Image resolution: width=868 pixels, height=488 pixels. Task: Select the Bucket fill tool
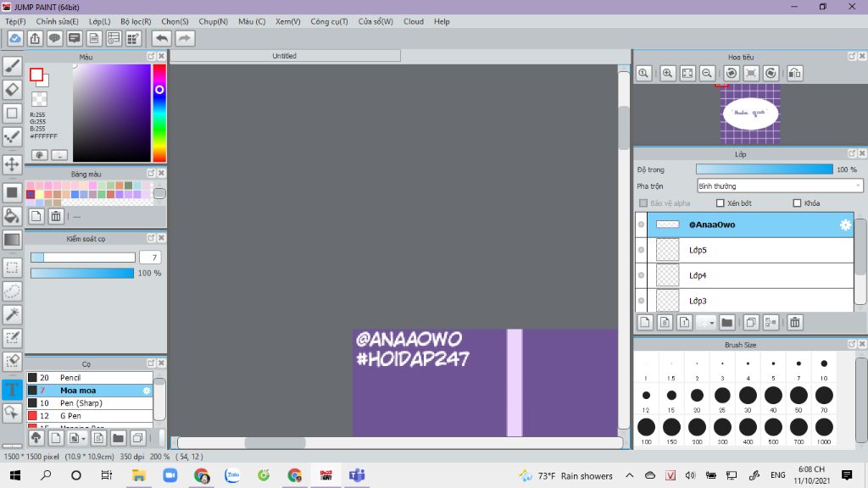(x=12, y=216)
